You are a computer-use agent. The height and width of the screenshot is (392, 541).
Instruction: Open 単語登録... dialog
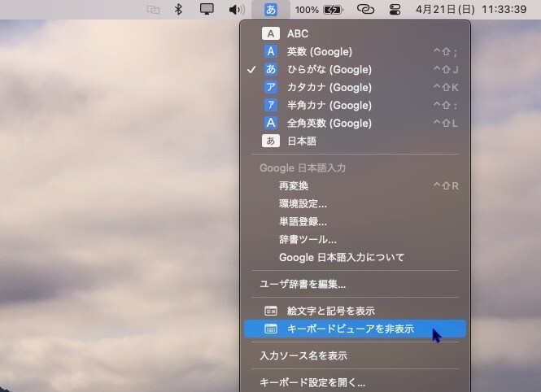[355, 222]
